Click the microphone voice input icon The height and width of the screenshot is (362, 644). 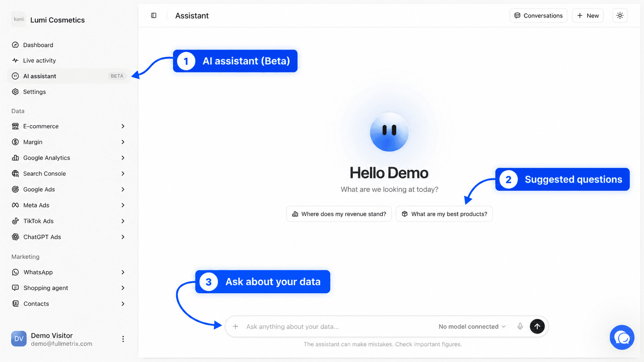click(520, 326)
